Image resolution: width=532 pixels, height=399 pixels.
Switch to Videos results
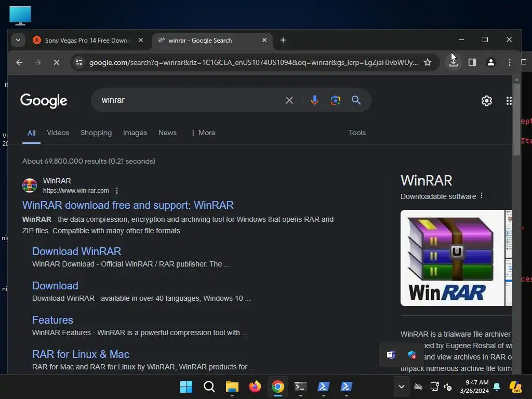pos(58,132)
